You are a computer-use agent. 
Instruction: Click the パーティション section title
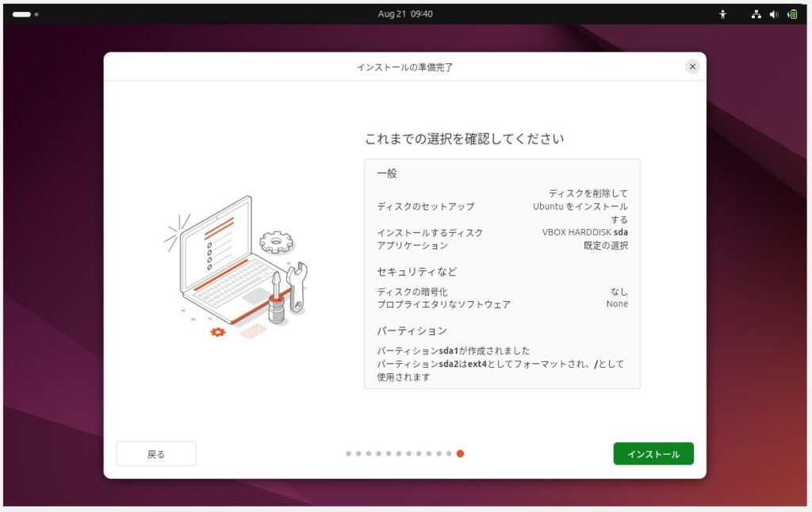coord(412,331)
